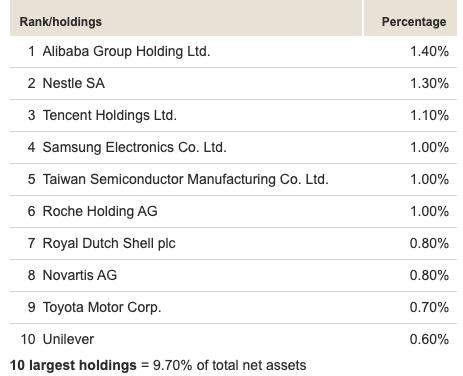Select Samsung Electronics Co. Ltd. row
The image size is (463, 376).
tap(233, 147)
